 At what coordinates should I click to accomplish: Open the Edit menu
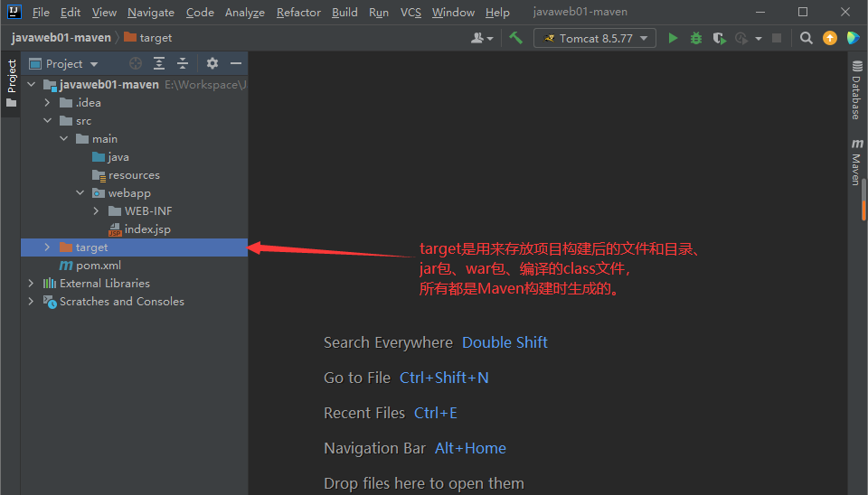coord(71,12)
